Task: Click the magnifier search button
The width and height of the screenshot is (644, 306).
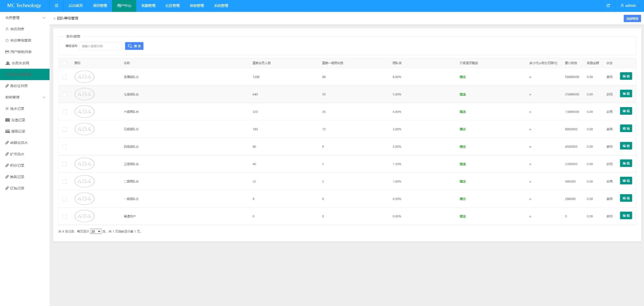Action: [134, 46]
